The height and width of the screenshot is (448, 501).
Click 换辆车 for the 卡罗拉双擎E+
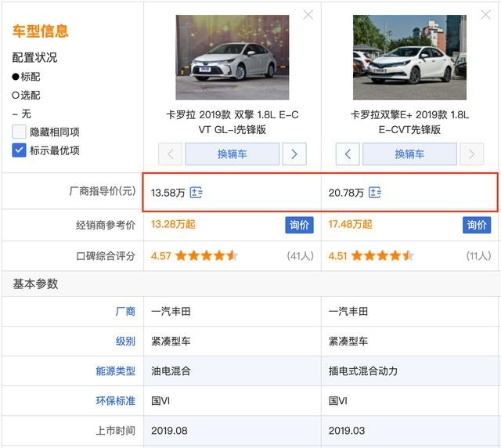pos(409,154)
